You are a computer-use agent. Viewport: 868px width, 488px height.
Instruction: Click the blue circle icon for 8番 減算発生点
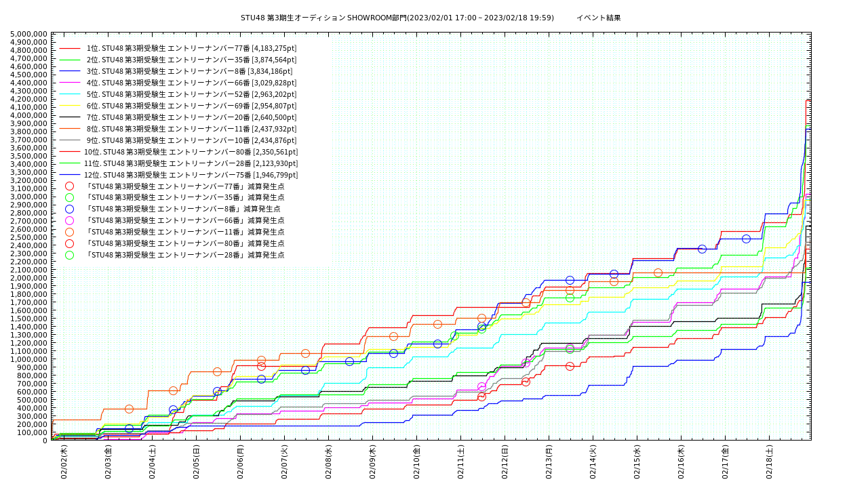(69, 209)
